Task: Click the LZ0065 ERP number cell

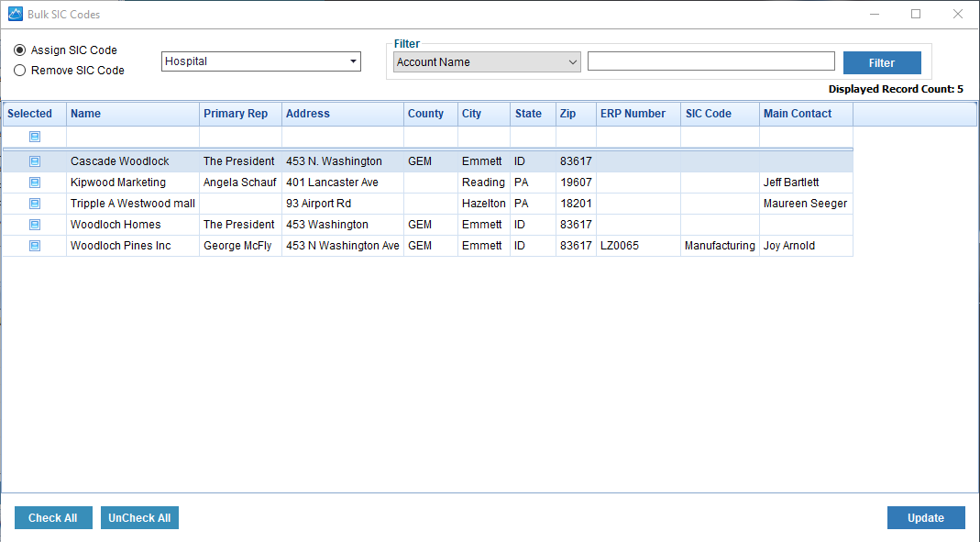Action: click(x=639, y=246)
